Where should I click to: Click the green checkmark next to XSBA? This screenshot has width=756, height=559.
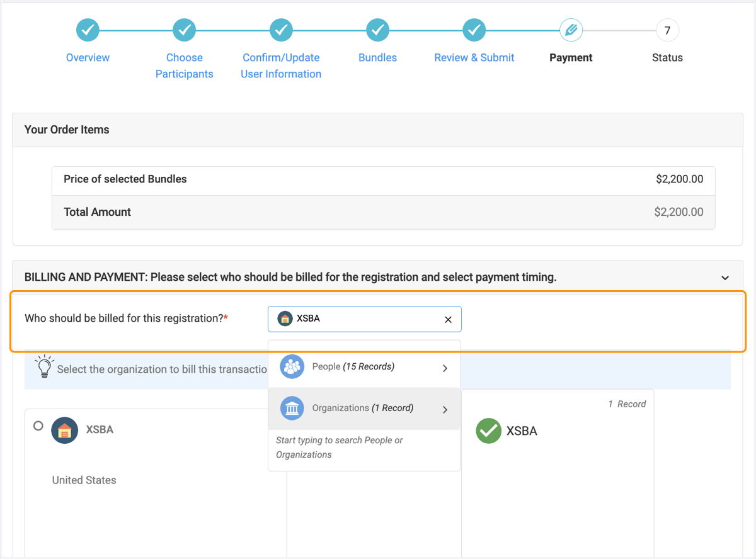[488, 431]
